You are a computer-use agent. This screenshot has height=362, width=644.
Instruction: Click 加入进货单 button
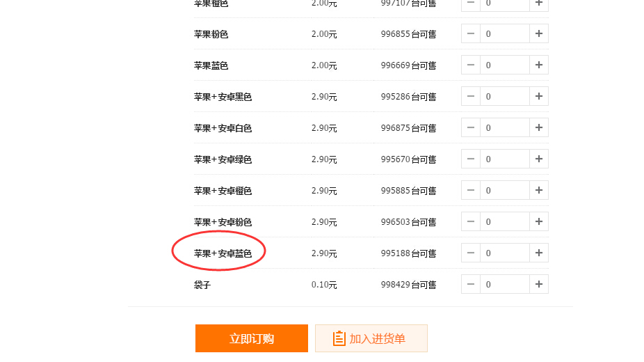(x=371, y=338)
